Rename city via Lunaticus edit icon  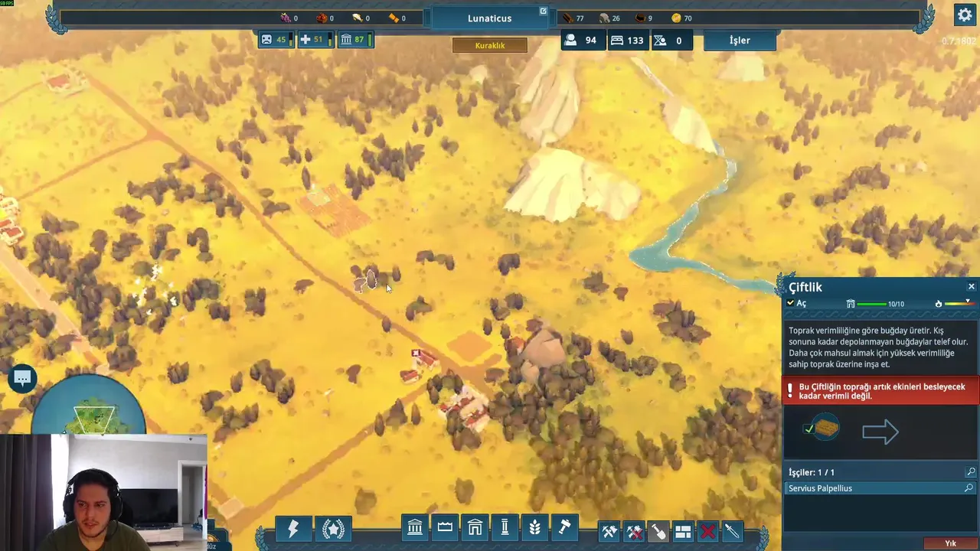(543, 11)
